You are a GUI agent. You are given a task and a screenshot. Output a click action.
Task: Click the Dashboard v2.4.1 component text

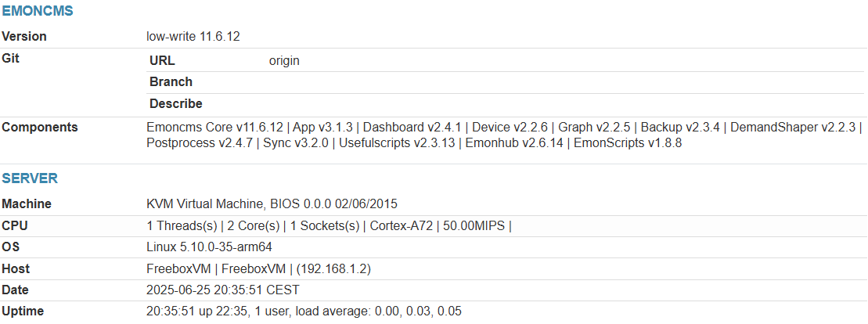pyautogui.click(x=412, y=128)
